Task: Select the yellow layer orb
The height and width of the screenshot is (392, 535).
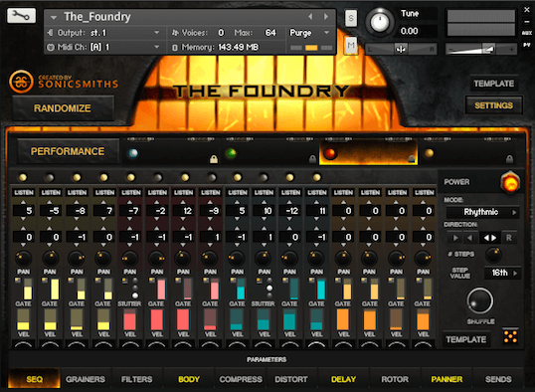Action: pyautogui.click(x=429, y=153)
